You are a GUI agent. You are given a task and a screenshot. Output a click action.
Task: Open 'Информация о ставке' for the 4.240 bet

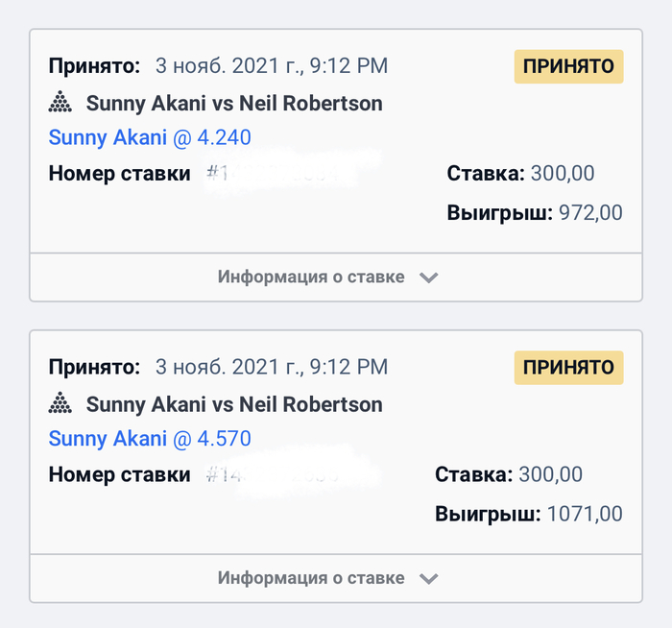pyautogui.click(x=311, y=278)
